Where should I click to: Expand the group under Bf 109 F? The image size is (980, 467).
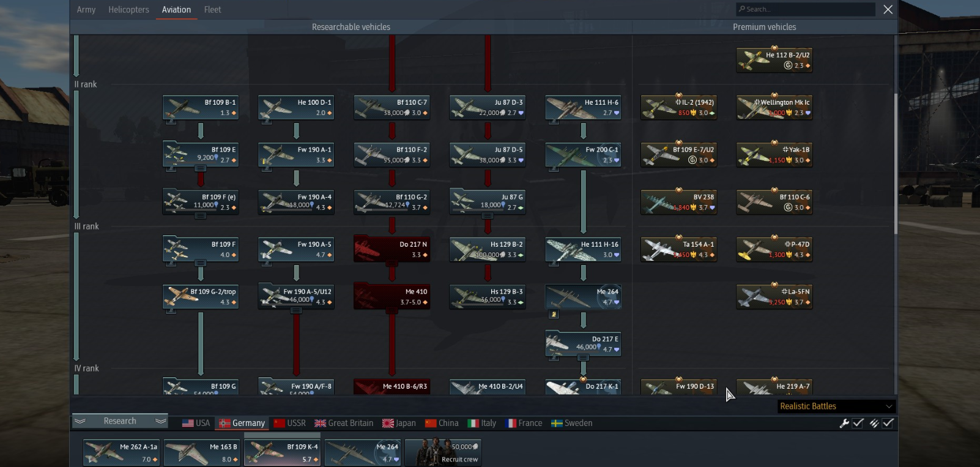[201, 263]
